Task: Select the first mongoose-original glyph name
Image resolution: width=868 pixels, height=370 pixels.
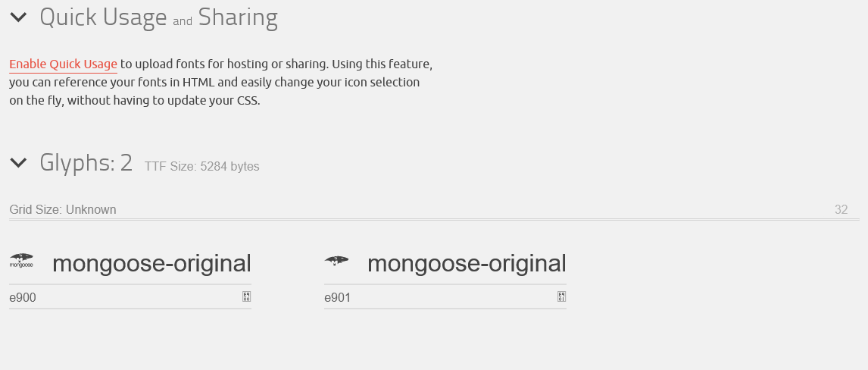Action: (x=151, y=264)
